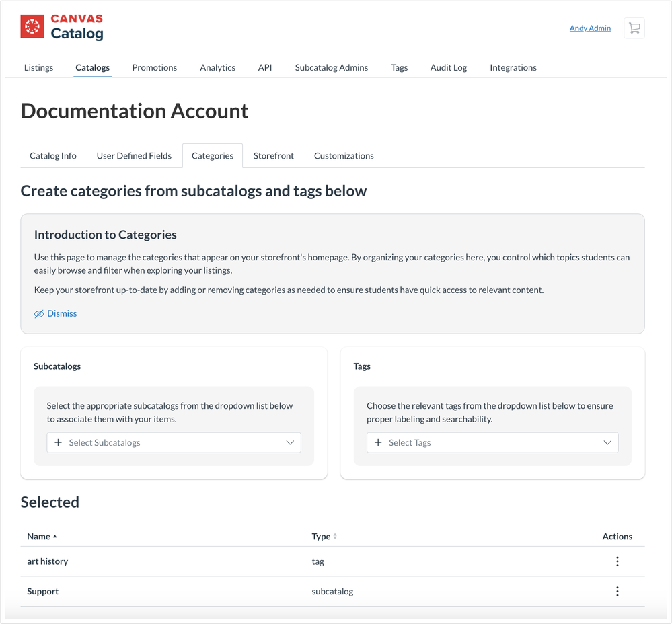Open the Audit Log page
The height and width of the screenshot is (624, 672).
(448, 67)
